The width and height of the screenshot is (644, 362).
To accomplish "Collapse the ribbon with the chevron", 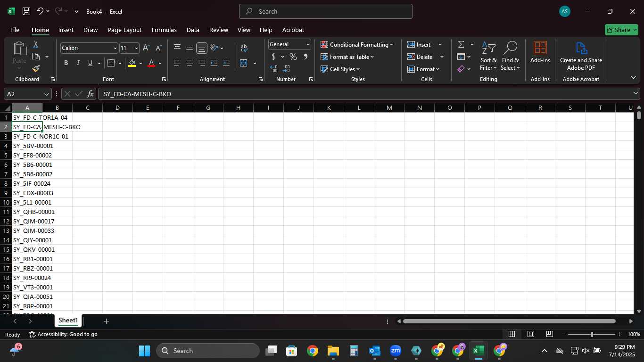I will pos(633,77).
